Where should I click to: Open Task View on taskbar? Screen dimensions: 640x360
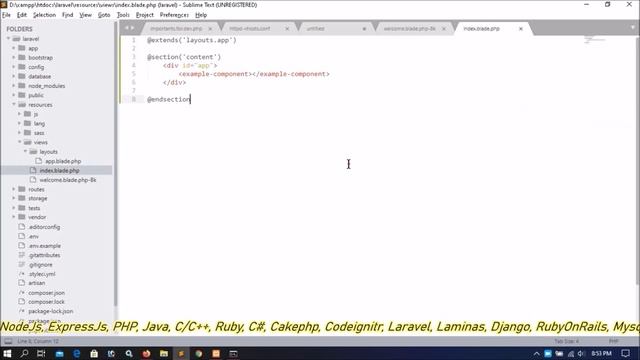coord(41,353)
